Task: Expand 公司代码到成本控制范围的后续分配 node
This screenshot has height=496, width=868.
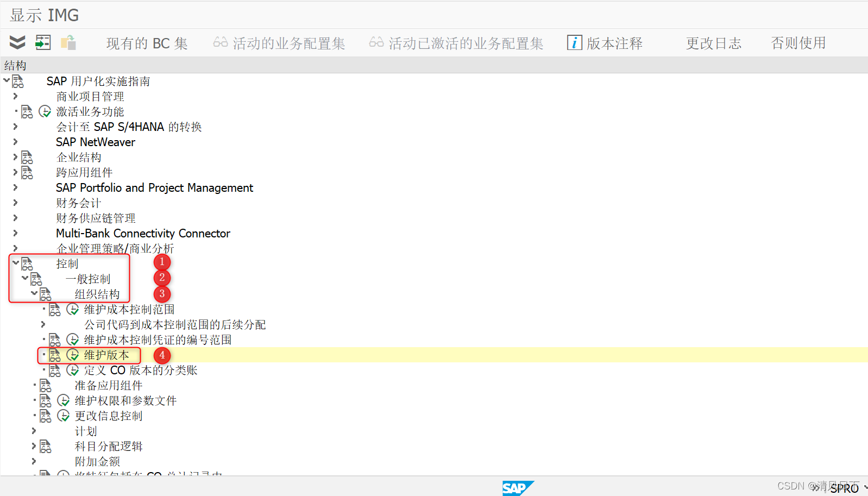Action: (x=43, y=324)
